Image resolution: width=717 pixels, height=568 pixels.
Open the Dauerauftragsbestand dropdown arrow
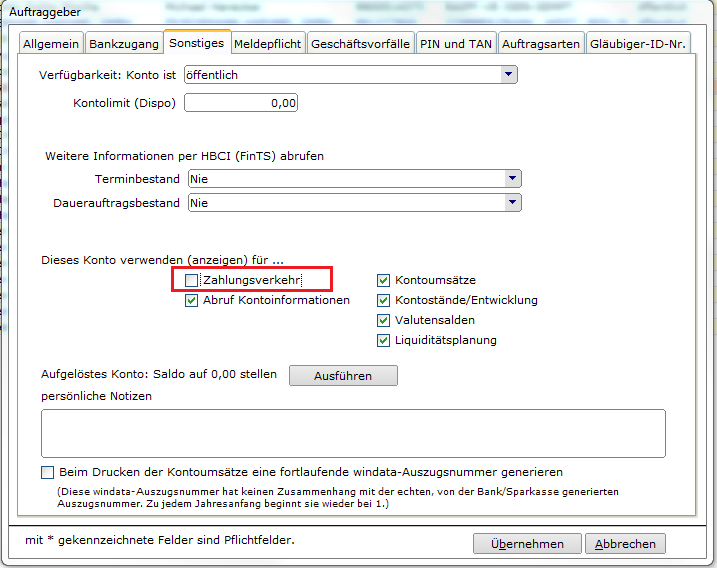pos(513,202)
